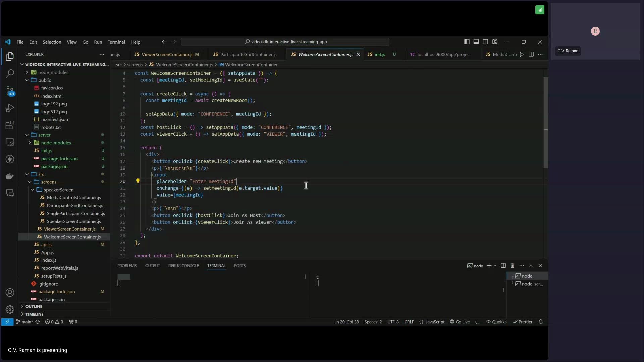This screenshot has height=362, width=644.
Task: Open the new terminal launch profile dropdown
Action: click(x=495, y=266)
